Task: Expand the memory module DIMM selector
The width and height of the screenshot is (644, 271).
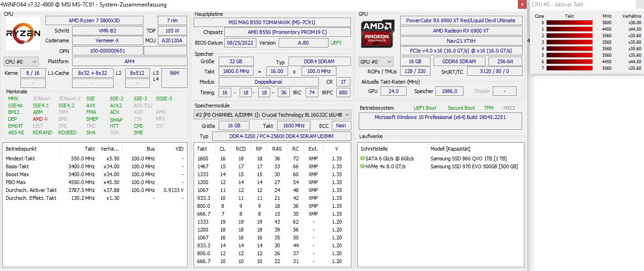Action: [272, 115]
